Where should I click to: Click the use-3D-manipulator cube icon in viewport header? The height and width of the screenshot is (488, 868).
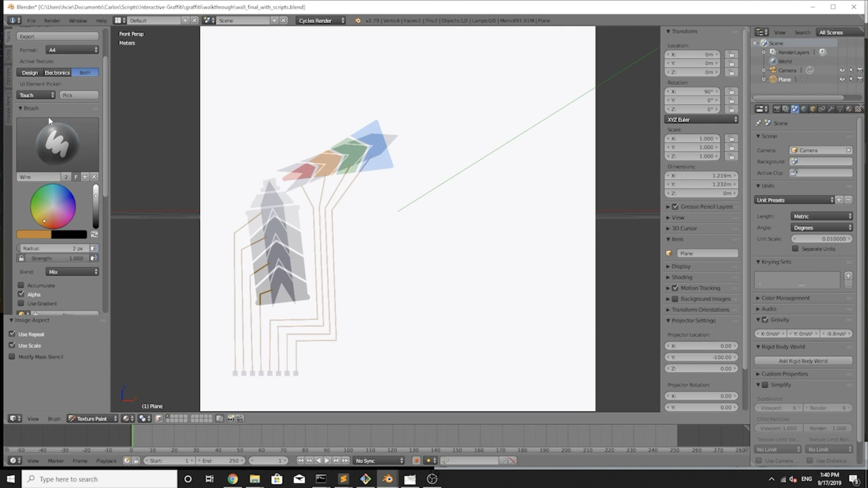159,418
